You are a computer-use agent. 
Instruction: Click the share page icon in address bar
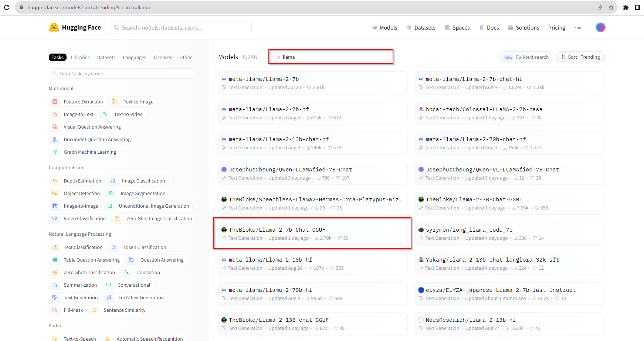pyautogui.click(x=599, y=7)
